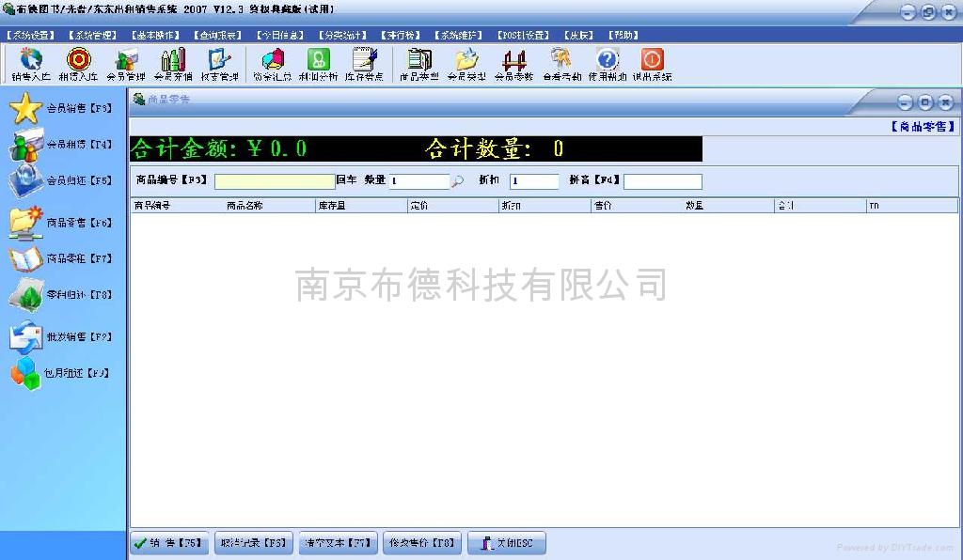
Task: Open 分类统计 menu
Action: [342, 35]
